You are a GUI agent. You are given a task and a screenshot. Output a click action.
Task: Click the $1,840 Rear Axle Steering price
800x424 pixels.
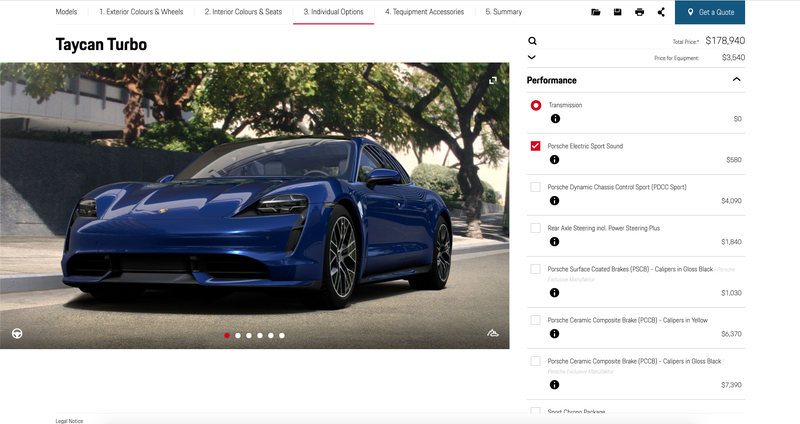point(731,242)
